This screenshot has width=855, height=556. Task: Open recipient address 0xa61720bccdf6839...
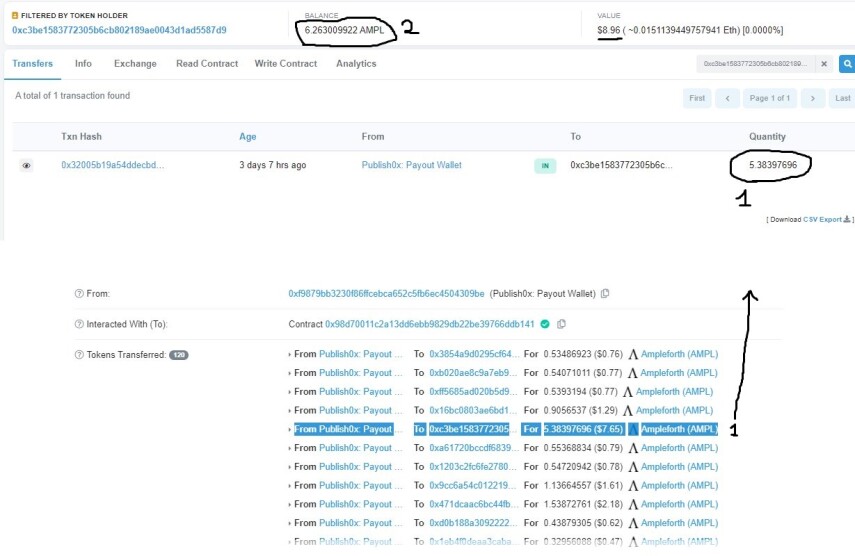coord(474,448)
